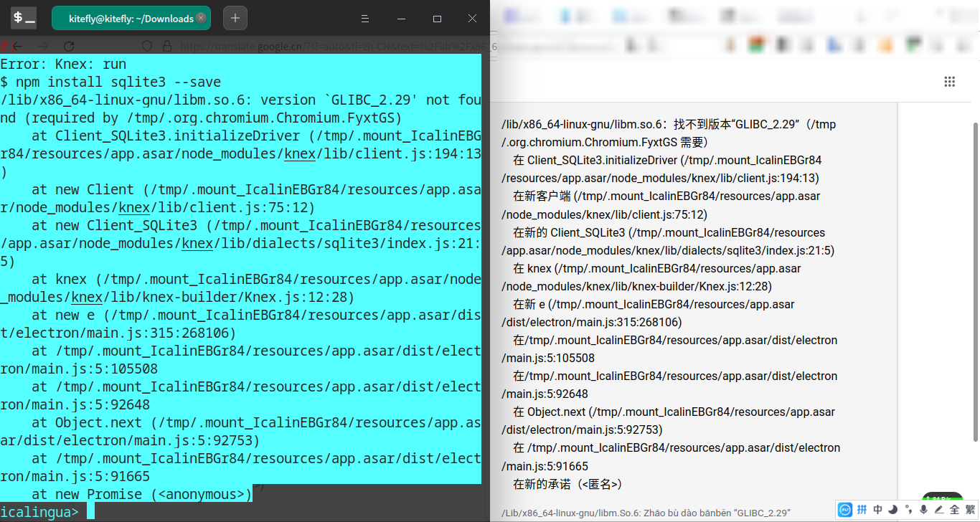Image resolution: width=980 pixels, height=522 pixels.
Task: Click the tracking protection shield icon
Action: 147,47
